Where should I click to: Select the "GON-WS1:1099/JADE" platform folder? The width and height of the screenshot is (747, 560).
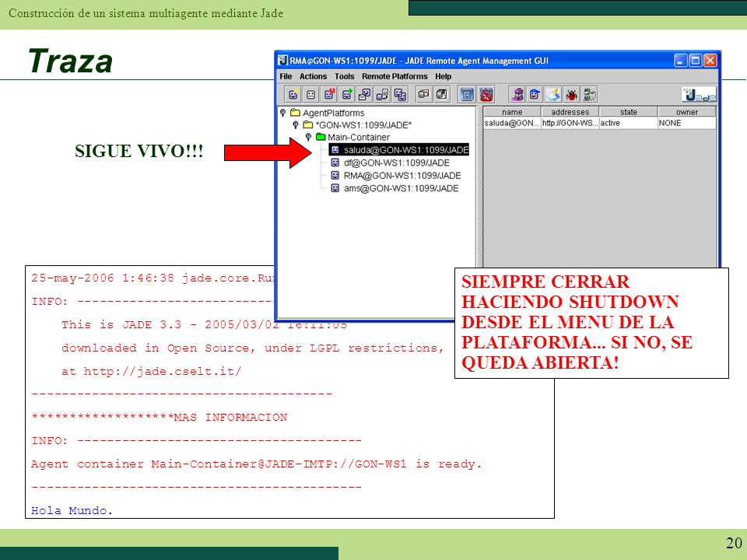[x=357, y=125]
